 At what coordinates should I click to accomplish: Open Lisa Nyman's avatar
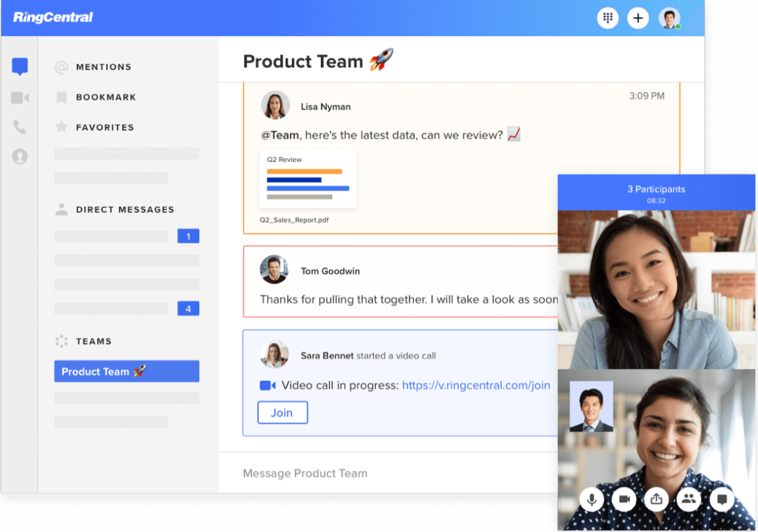click(275, 105)
